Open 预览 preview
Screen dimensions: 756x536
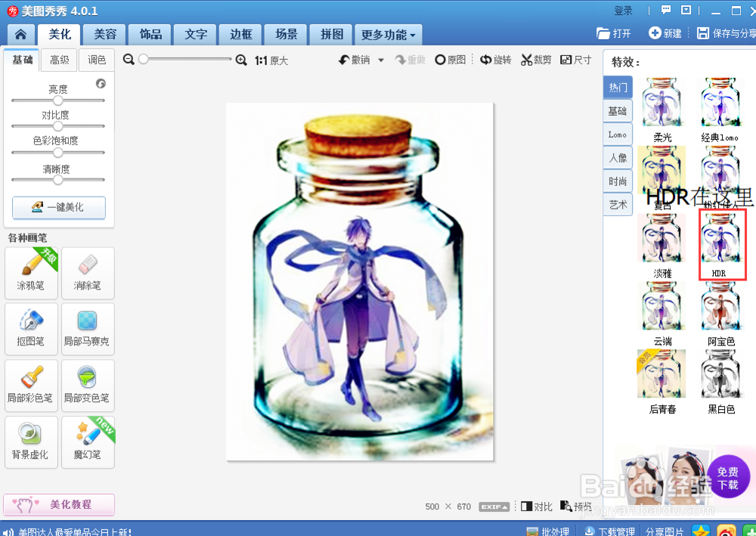pos(575,506)
